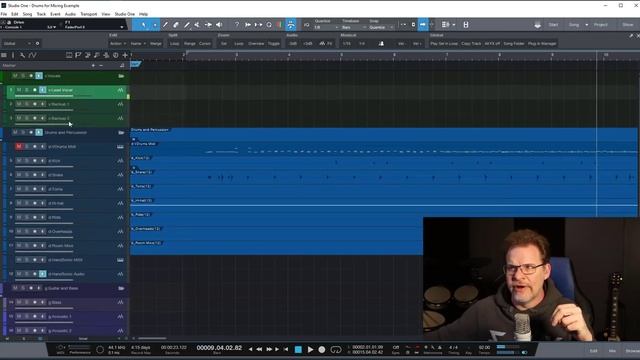The image size is (640, 360).
Task: Click the Song Folder macro button
Action: tap(513, 44)
